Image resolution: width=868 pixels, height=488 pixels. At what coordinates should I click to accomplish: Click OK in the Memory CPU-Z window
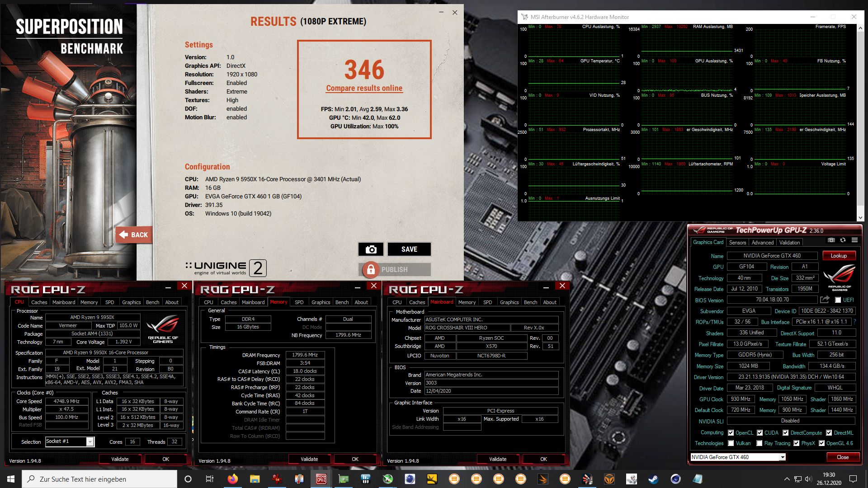tap(355, 459)
